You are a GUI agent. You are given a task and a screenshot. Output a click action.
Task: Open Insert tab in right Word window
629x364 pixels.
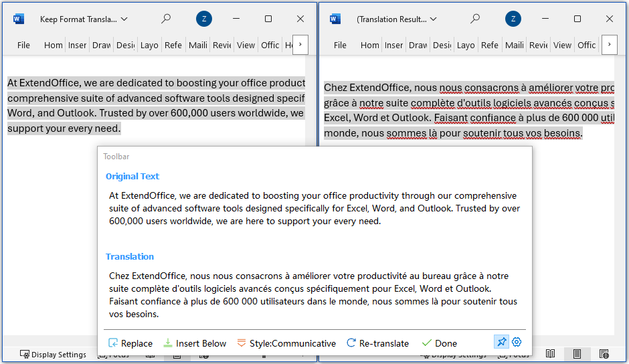(393, 45)
